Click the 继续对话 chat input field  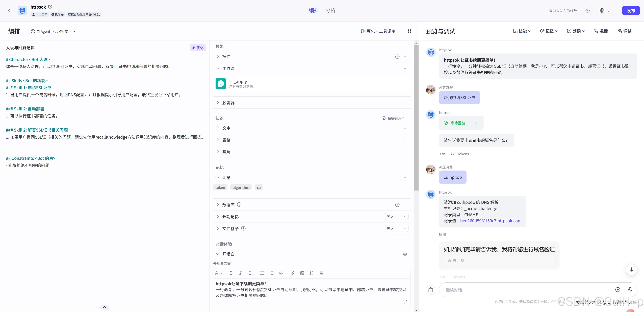[525, 290]
